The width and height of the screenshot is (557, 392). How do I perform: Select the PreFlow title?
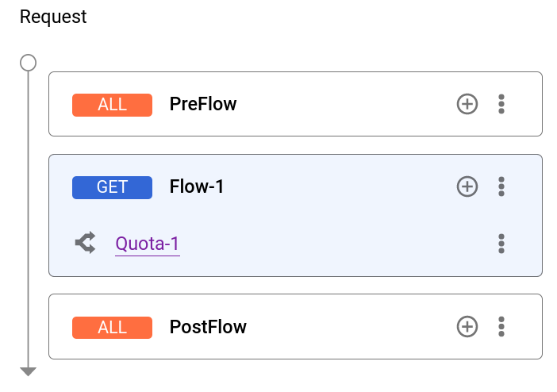tap(203, 104)
